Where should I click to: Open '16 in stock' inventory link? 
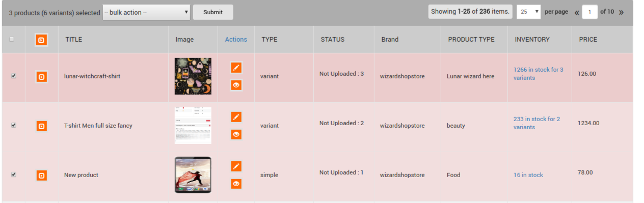[x=528, y=175]
